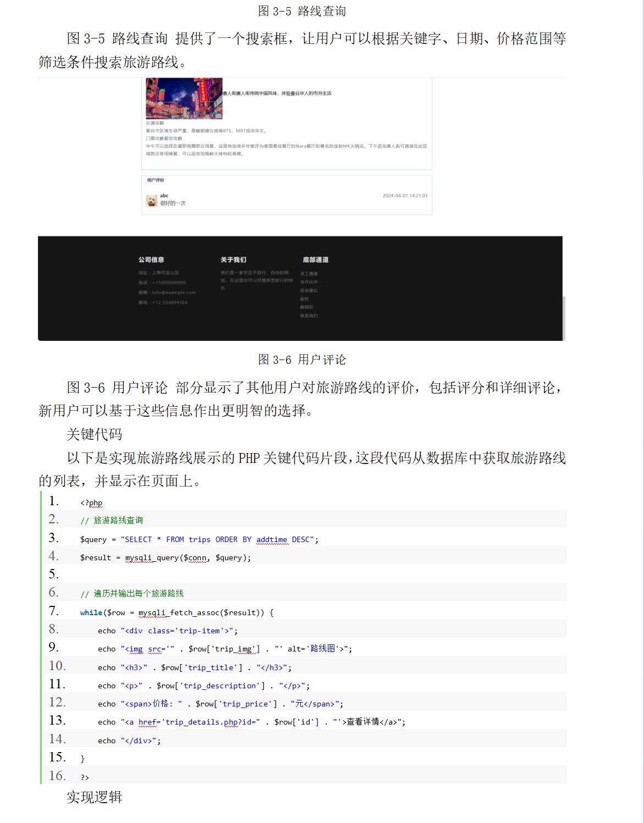Click the paragraph beginning "以下是实现旅游路线展示"
This screenshot has width=644, height=823.
(x=302, y=470)
